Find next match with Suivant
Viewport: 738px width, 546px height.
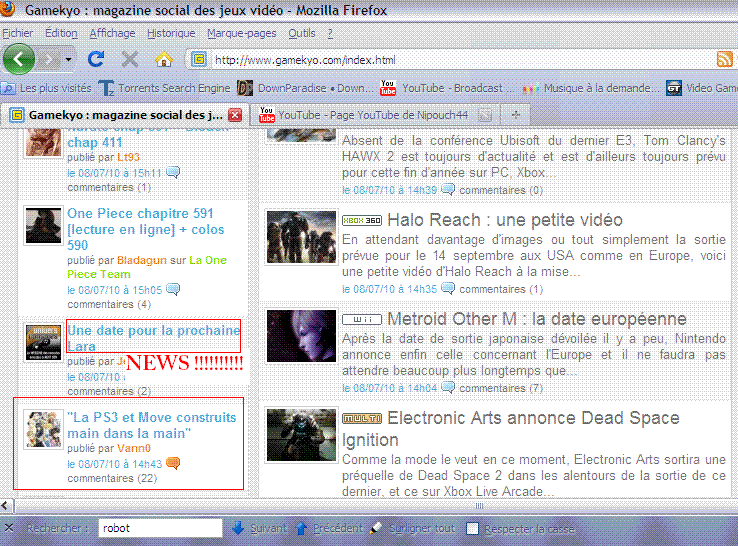[260, 529]
